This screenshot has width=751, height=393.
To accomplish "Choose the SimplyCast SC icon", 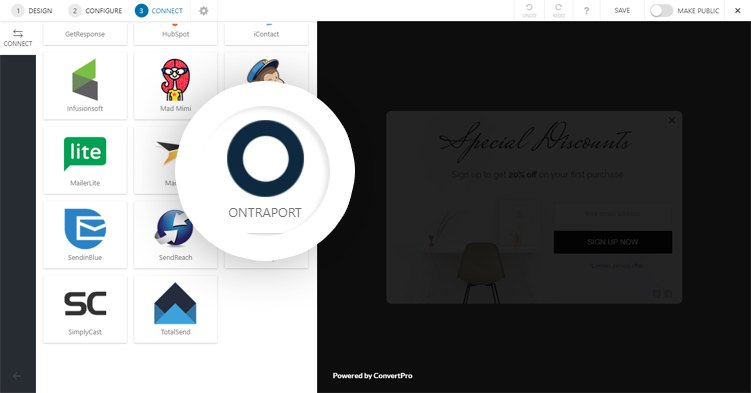I will click(85, 303).
